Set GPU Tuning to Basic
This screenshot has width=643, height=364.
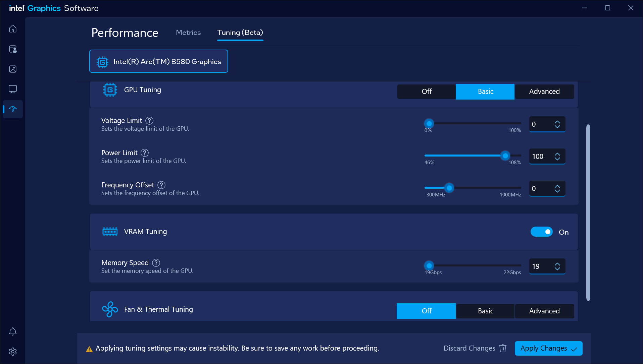coord(485,92)
